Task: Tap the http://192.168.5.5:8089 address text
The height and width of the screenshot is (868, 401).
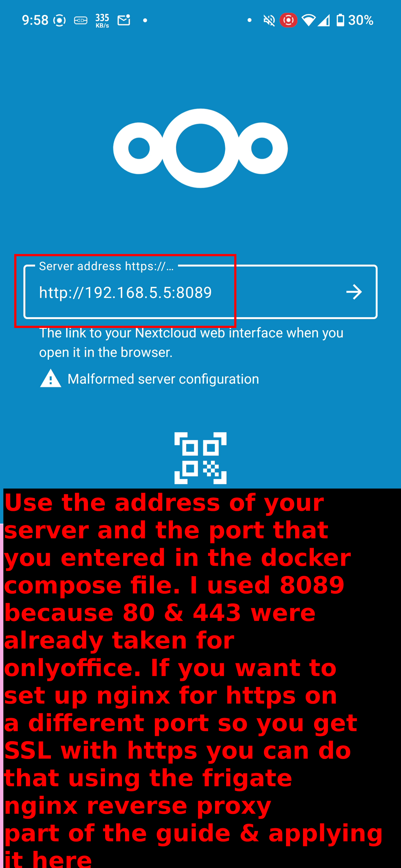Action: click(x=125, y=292)
